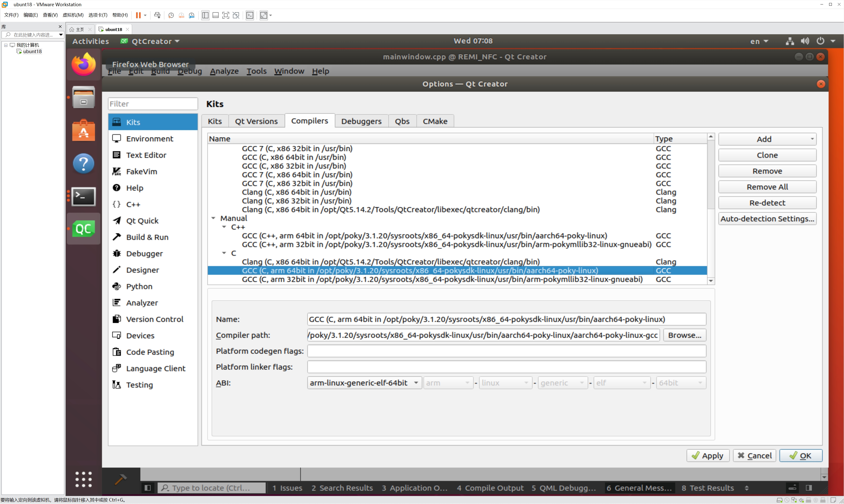Open the Analyze menu in Qt Creator
Screen dimensions: 844x504
224,71
